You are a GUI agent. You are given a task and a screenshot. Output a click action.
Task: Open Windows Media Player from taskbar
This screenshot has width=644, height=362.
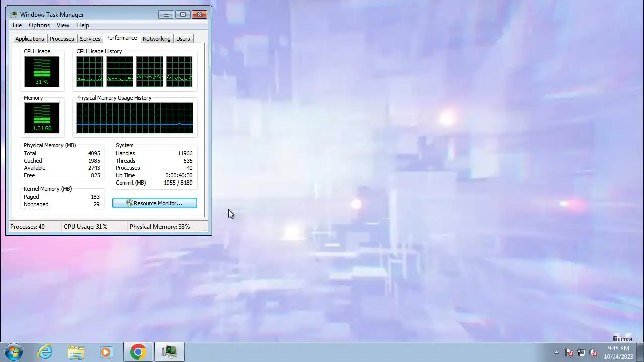click(106, 352)
